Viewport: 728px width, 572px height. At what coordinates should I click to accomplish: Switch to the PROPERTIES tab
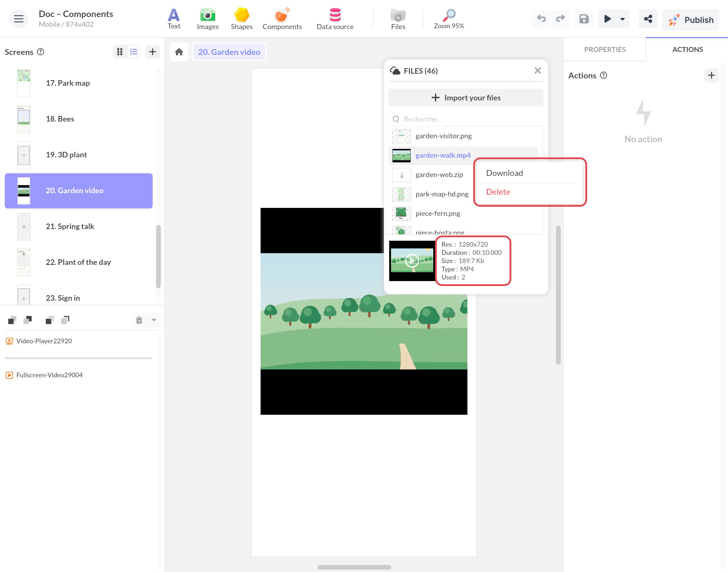tap(605, 49)
